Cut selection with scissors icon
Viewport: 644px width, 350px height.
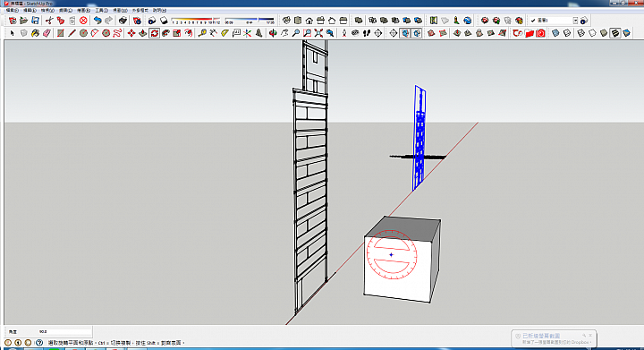click(x=49, y=20)
